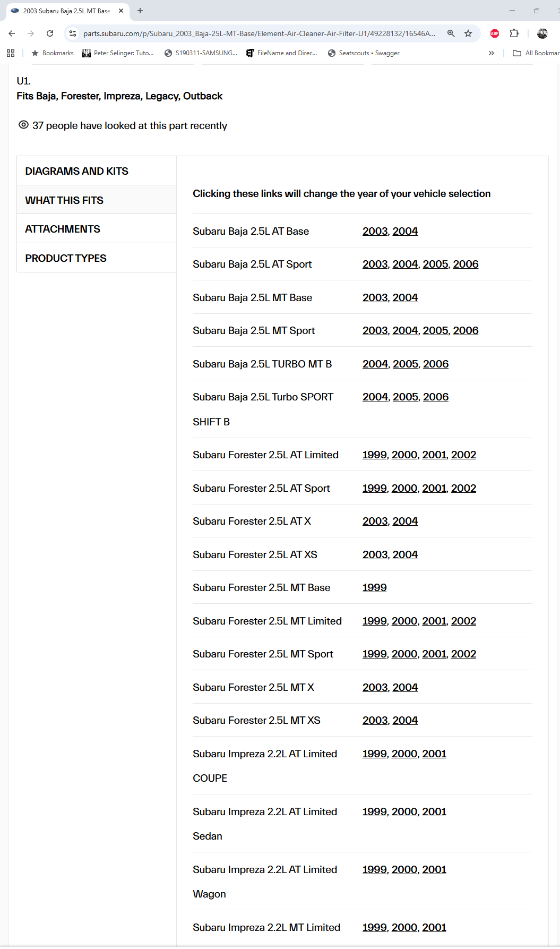Open the Adblock Plus extension icon

pos(495,33)
